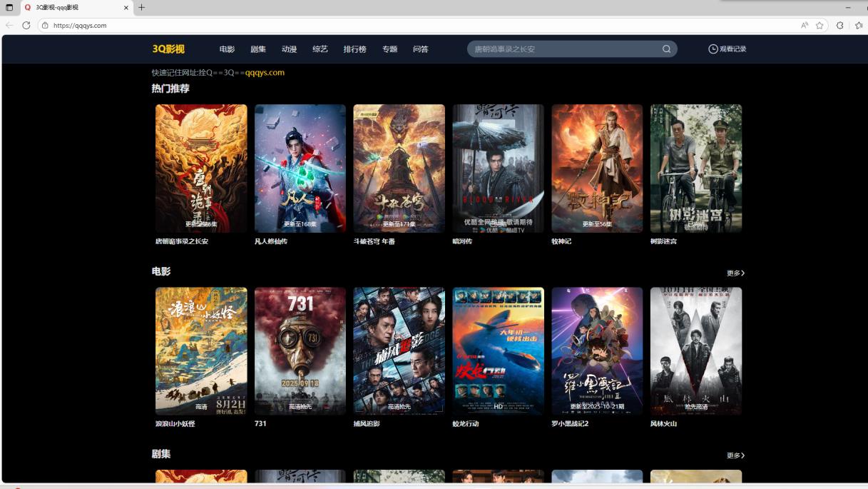Add page to favorites star icon
This screenshot has width=868, height=489.
[x=820, y=25]
